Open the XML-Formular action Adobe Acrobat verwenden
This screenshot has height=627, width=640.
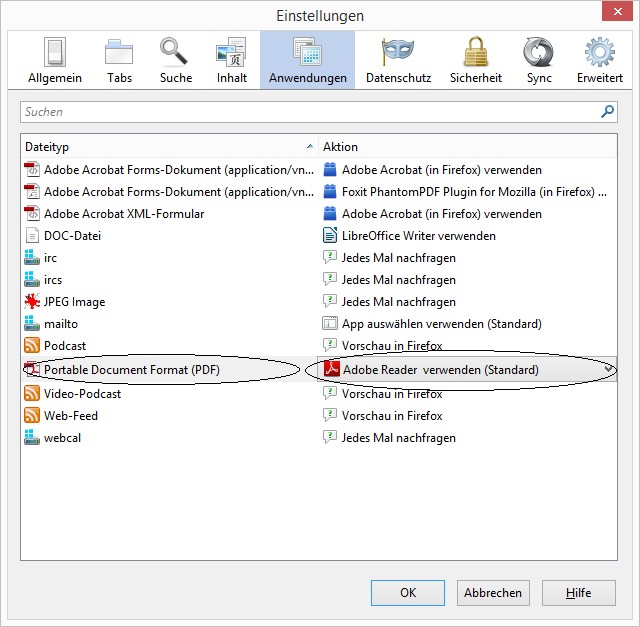coord(468,213)
